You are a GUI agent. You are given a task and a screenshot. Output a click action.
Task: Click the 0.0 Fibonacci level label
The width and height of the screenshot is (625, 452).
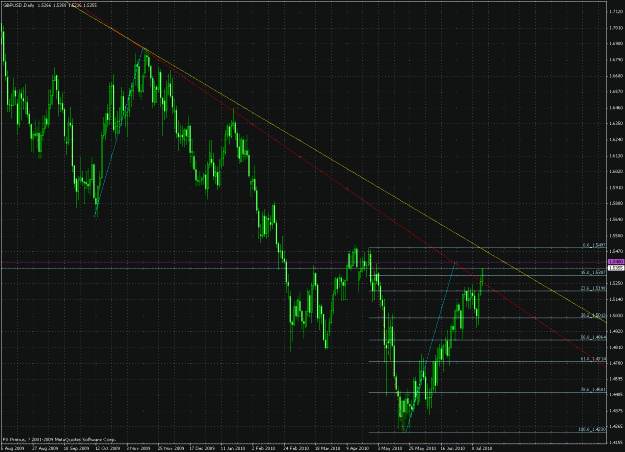pyautogui.click(x=594, y=246)
